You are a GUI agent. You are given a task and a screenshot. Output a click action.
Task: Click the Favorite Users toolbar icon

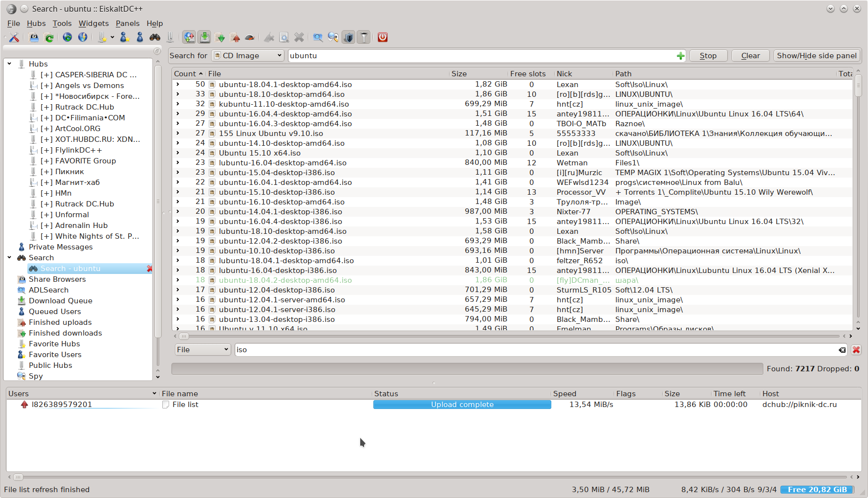tap(124, 37)
